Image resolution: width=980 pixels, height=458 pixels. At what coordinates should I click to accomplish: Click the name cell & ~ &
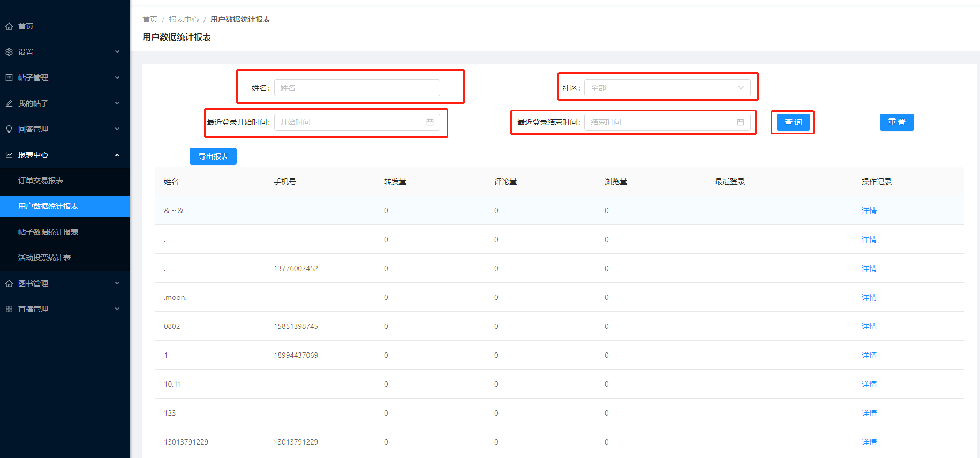174,211
